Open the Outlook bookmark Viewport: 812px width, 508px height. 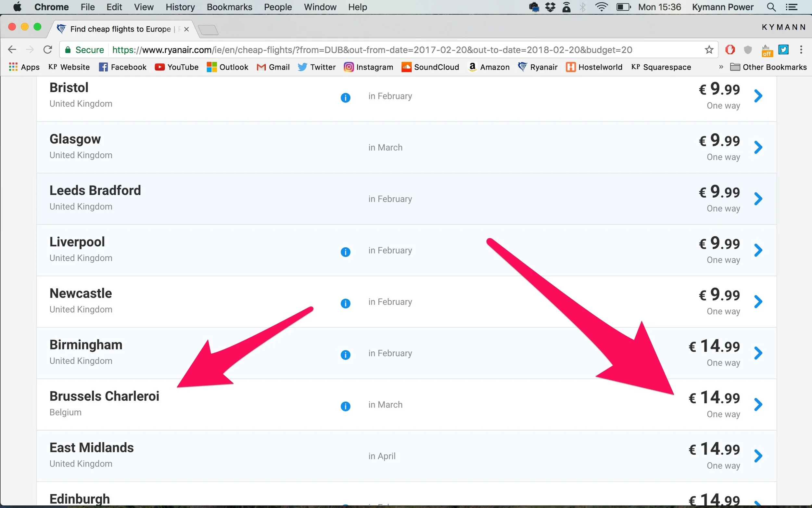pos(227,67)
